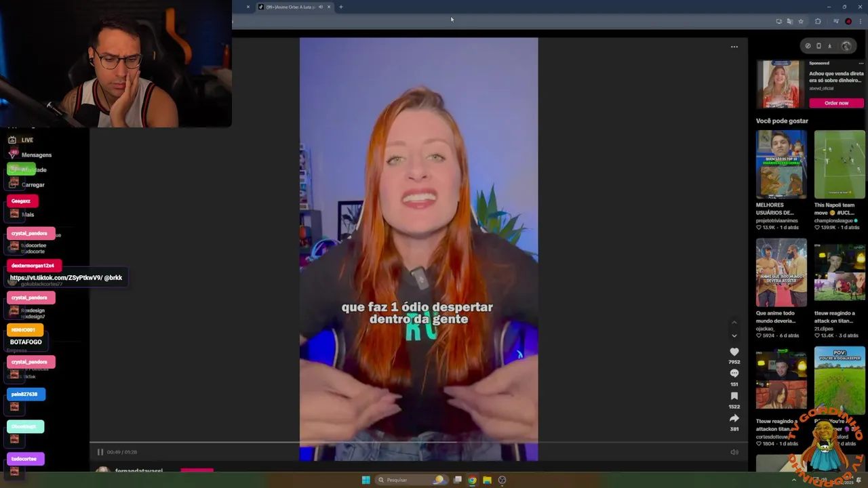Click the compass icon in header pill
The image size is (868, 488).
coord(808,46)
